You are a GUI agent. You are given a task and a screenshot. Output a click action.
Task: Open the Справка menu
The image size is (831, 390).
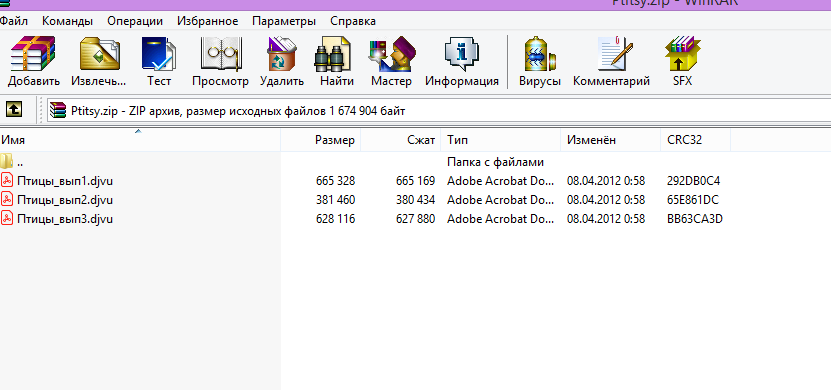pyautogui.click(x=353, y=21)
